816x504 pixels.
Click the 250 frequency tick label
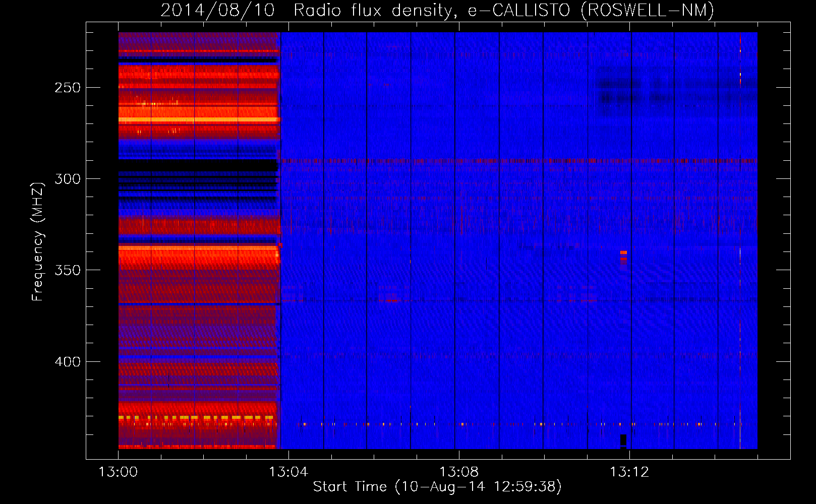(67, 88)
